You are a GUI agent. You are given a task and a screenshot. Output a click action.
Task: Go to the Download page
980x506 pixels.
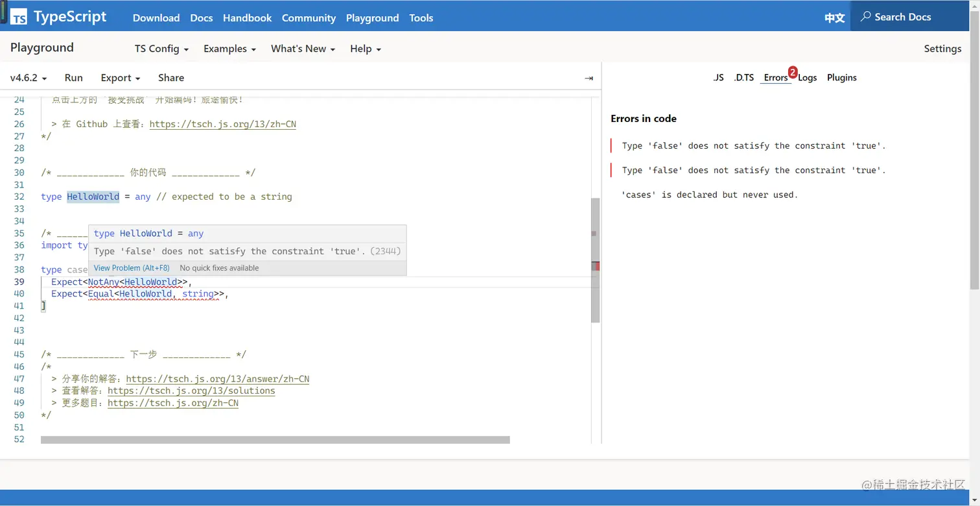156,18
